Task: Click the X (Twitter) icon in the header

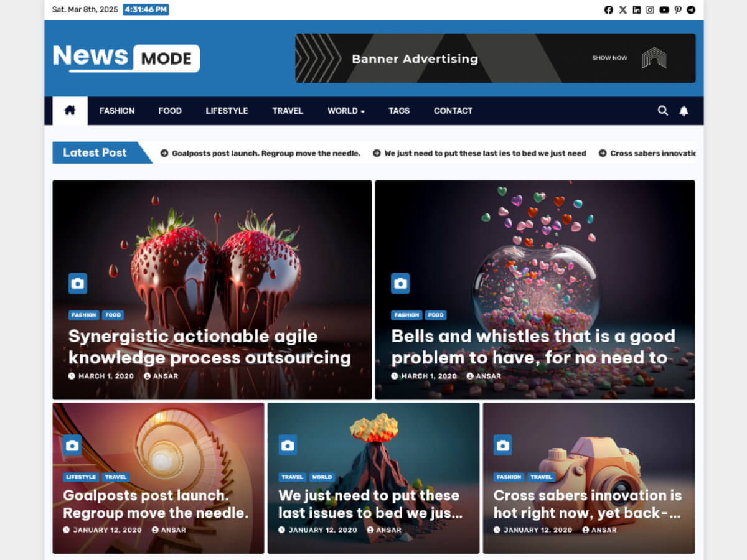Action: (x=622, y=9)
